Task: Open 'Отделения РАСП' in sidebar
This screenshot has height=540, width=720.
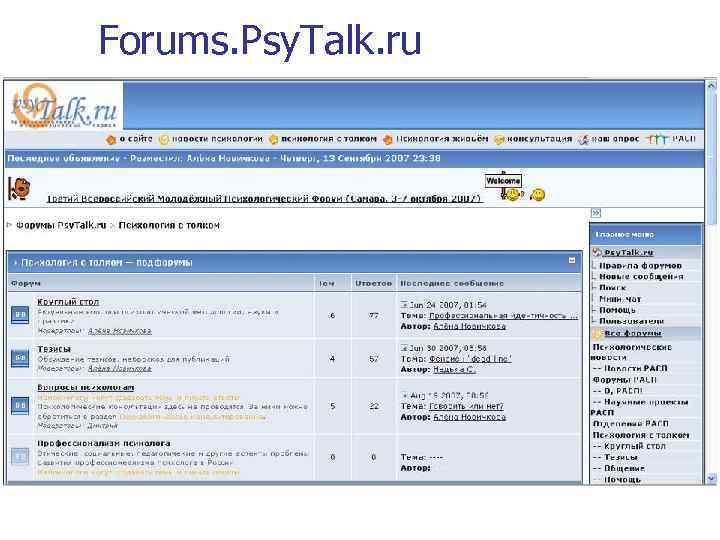Action: click(630, 423)
